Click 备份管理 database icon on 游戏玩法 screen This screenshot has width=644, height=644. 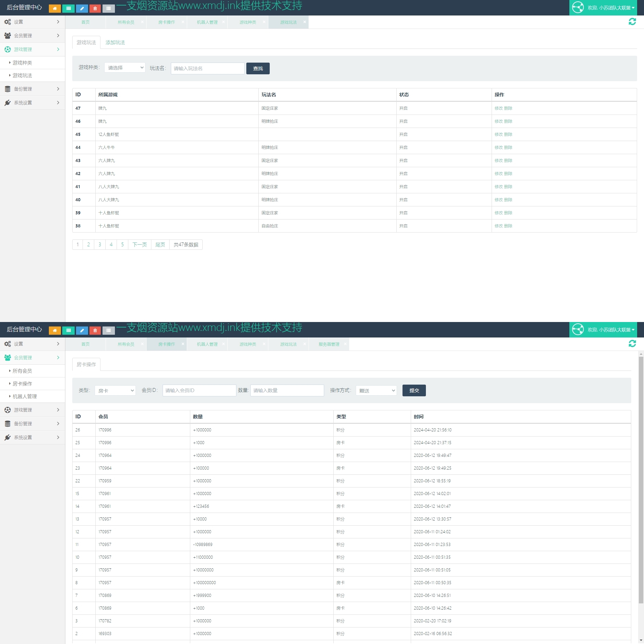(8, 89)
